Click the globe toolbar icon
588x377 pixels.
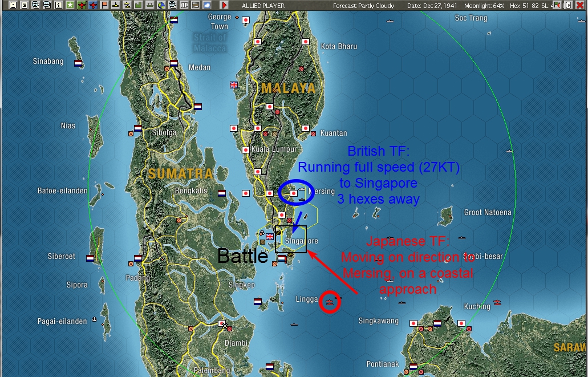[x=161, y=5]
